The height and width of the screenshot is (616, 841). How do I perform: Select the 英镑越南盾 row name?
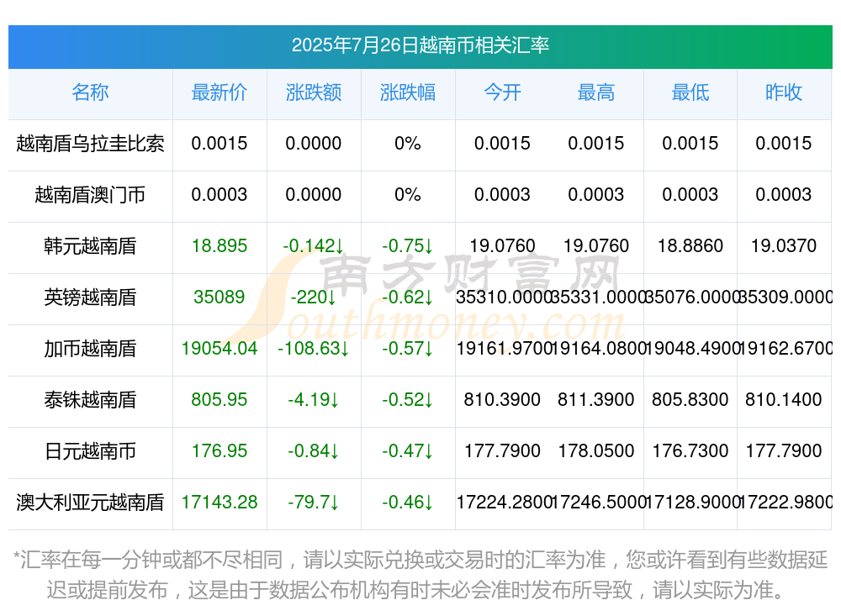tap(90, 297)
